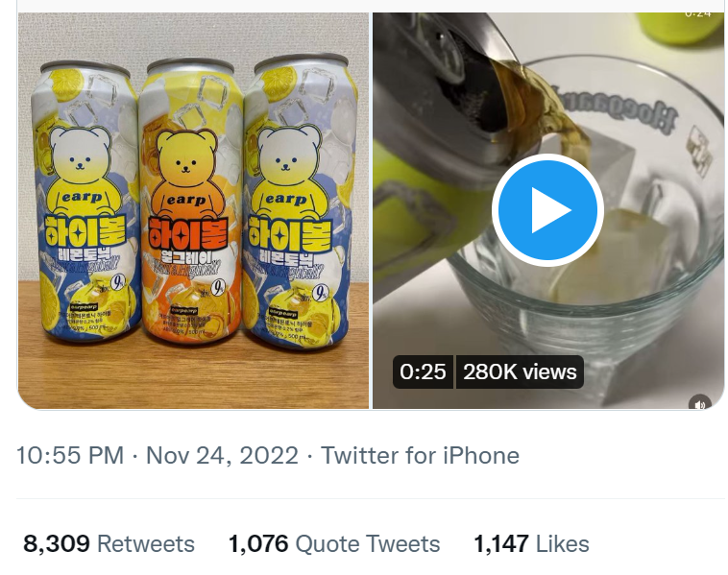
Task: Open the photo of three highball cans
Action: pos(193,210)
